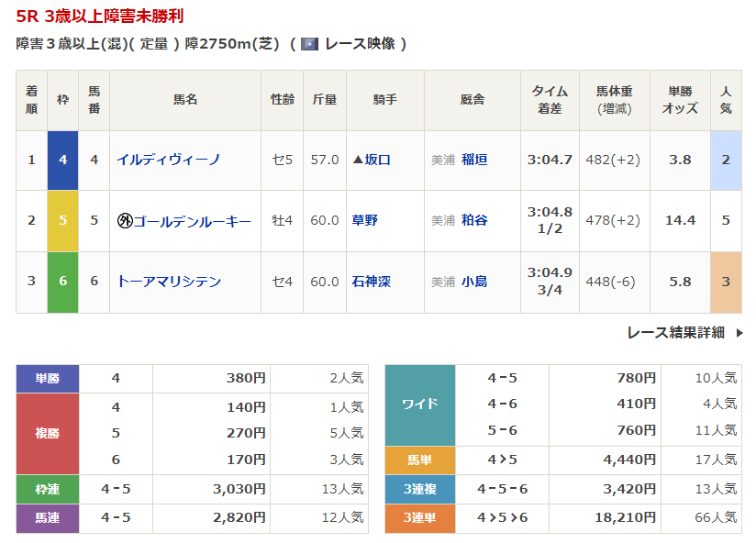Viewport: 756px width, 543px height.
Task: Click the green bracket 6 color cell
Action: (x=63, y=282)
